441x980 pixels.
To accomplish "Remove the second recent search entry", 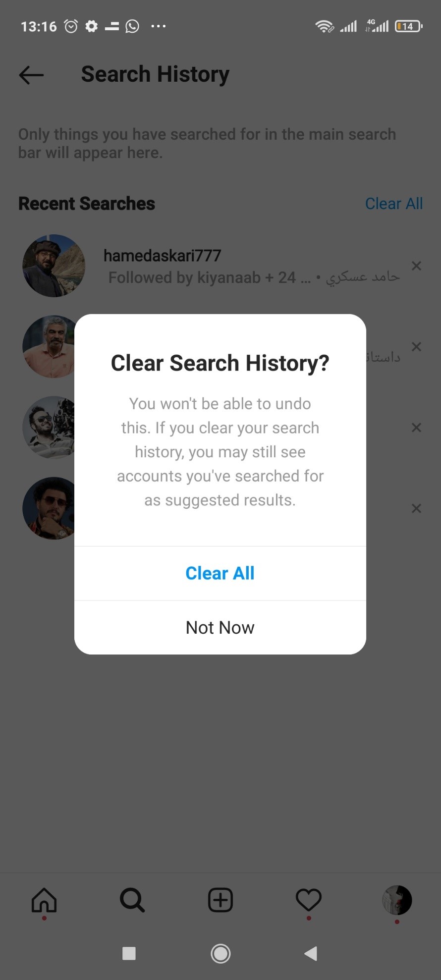I will (x=416, y=347).
